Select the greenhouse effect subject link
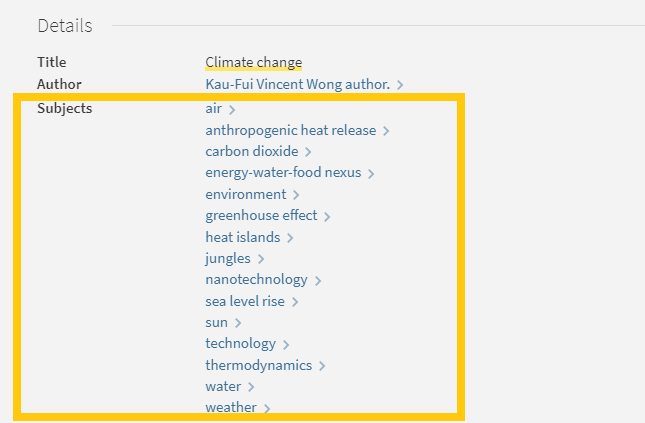Viewport: 645px width, 423px height. (261, 215)
